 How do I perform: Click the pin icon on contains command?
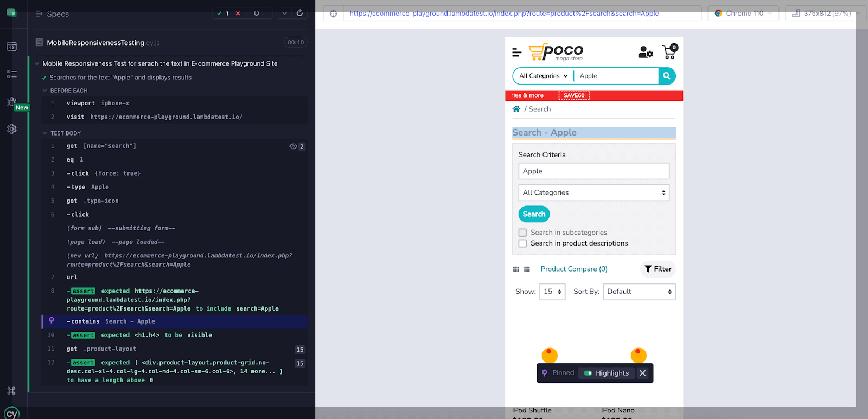tap(52, 320)
